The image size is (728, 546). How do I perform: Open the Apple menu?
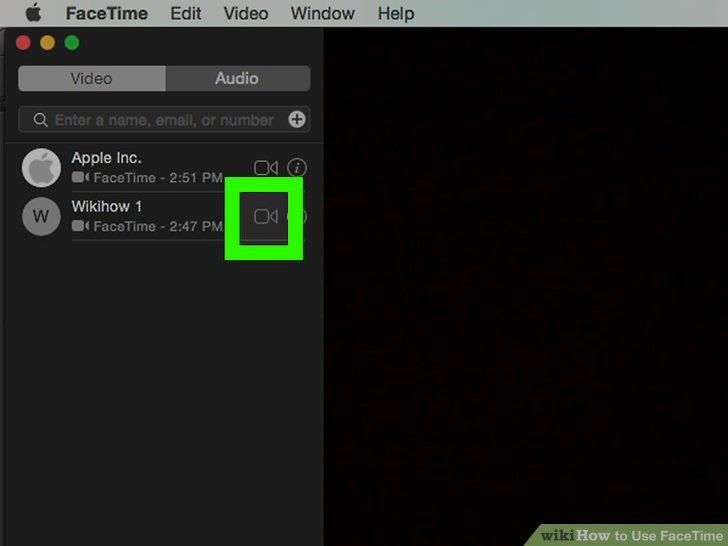click(33, 13)
